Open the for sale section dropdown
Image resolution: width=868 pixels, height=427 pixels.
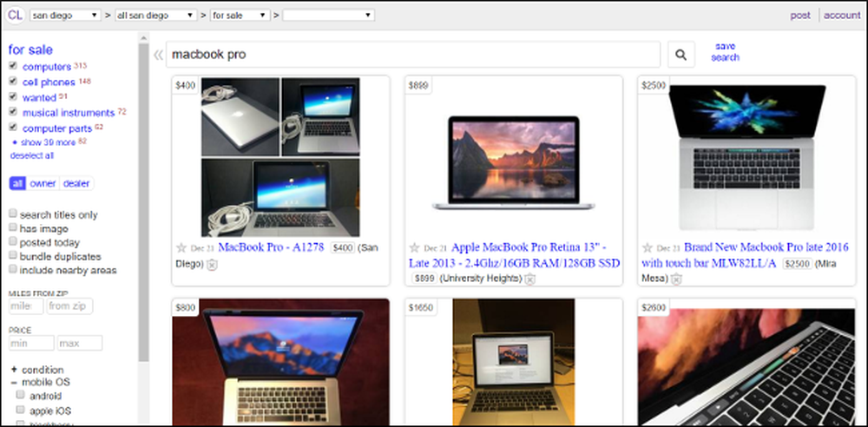click(240, 15)
